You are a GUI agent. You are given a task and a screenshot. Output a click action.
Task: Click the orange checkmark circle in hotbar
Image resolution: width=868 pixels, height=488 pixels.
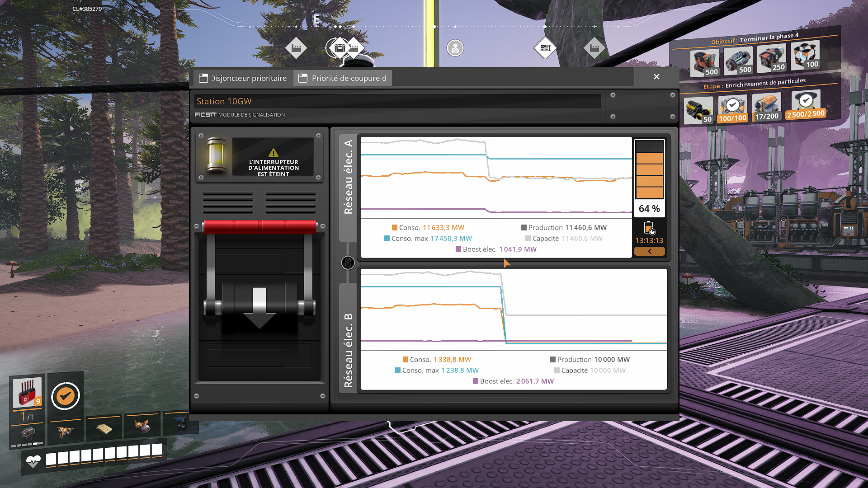[65, 396]
